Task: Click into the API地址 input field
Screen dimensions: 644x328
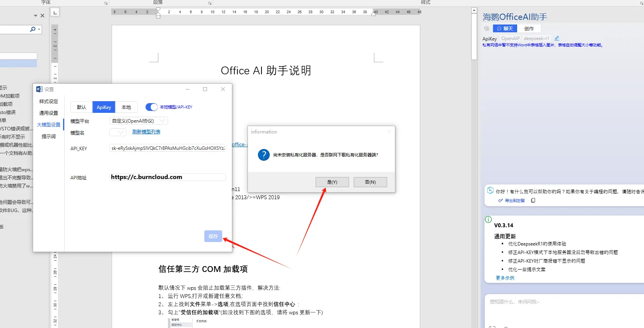Action: [167, 177]
